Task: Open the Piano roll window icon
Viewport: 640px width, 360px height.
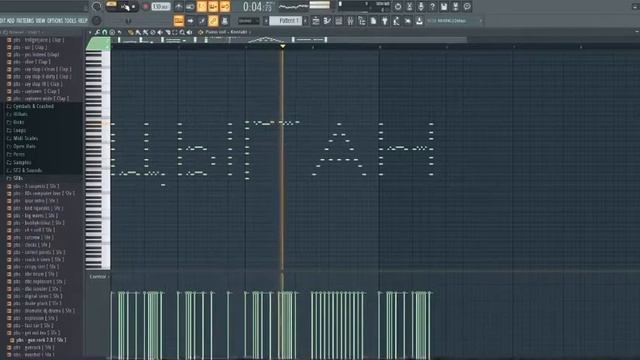Action: pos(327,21)
